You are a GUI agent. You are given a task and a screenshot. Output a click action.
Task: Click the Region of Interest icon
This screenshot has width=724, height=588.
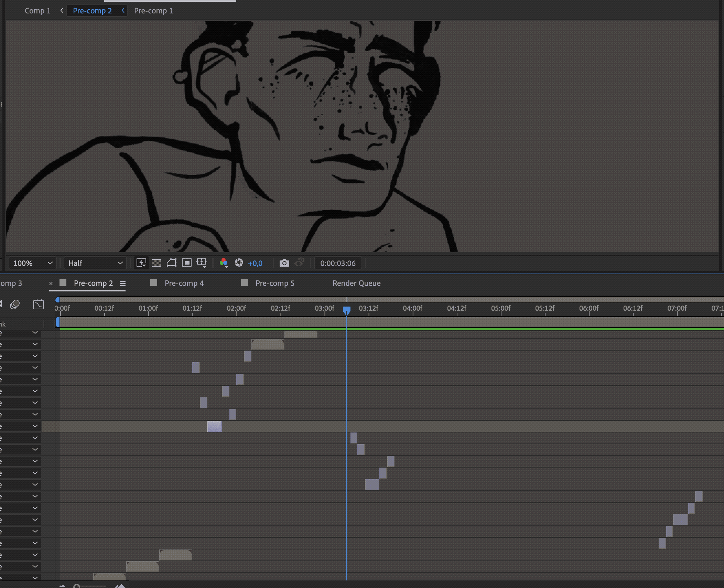tap(187, 263)
